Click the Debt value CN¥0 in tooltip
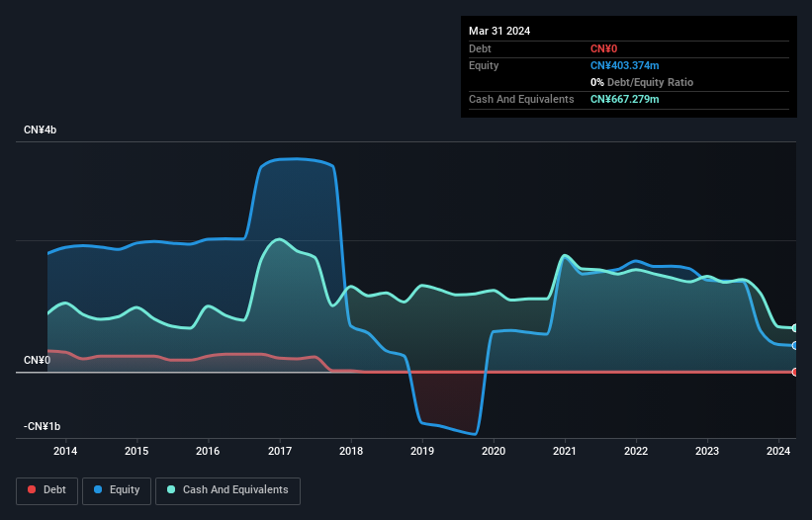 (604, 48)
